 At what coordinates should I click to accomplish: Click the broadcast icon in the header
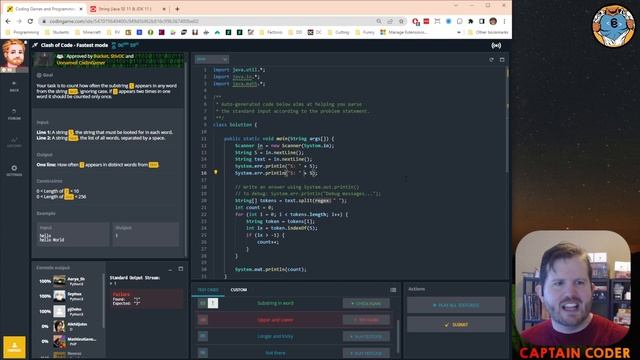coord(496,45)
